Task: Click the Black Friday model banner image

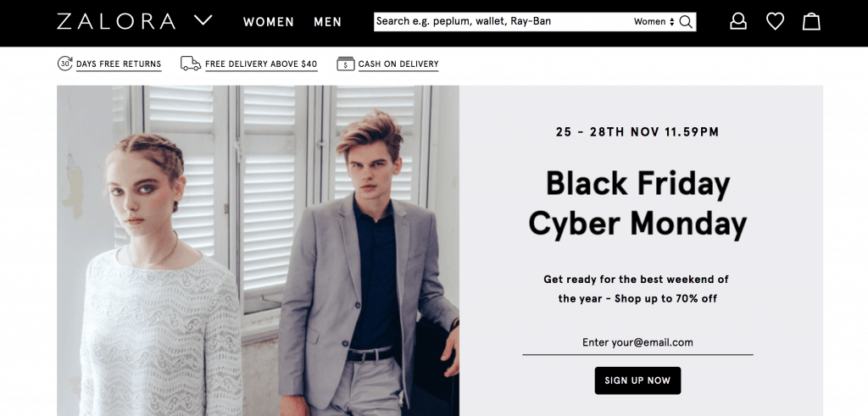Action: 258,251
